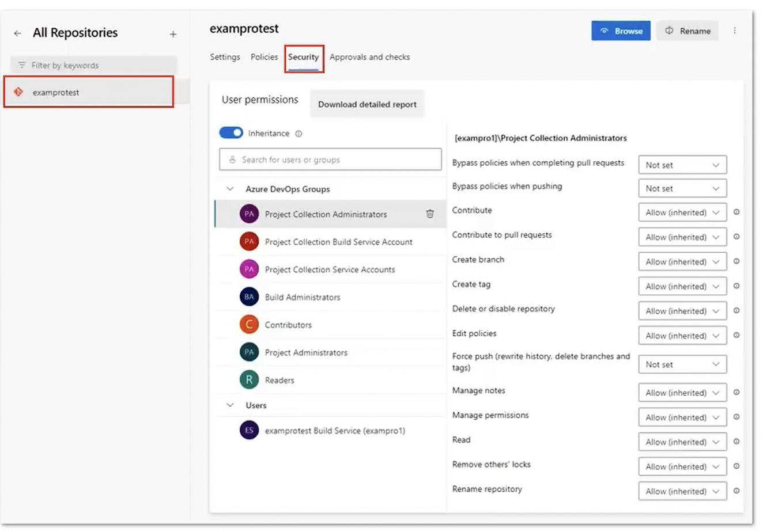Click info icon beside Rename repository permission

tap(736, 491)
